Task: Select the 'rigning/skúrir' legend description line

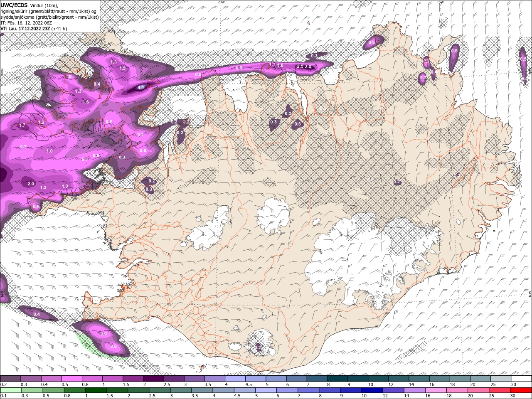Action: click(x=49, y=11)
